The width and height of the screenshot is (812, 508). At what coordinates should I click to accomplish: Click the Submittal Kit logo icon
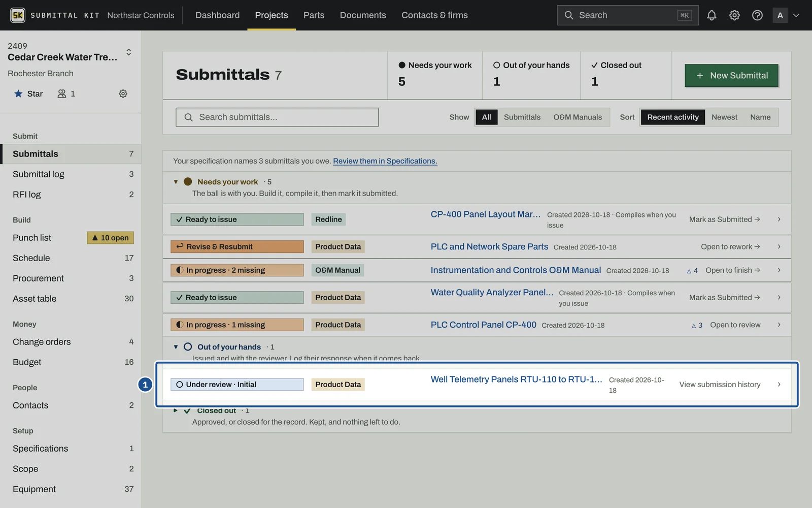pyautogui.click(x=18, y=15)
